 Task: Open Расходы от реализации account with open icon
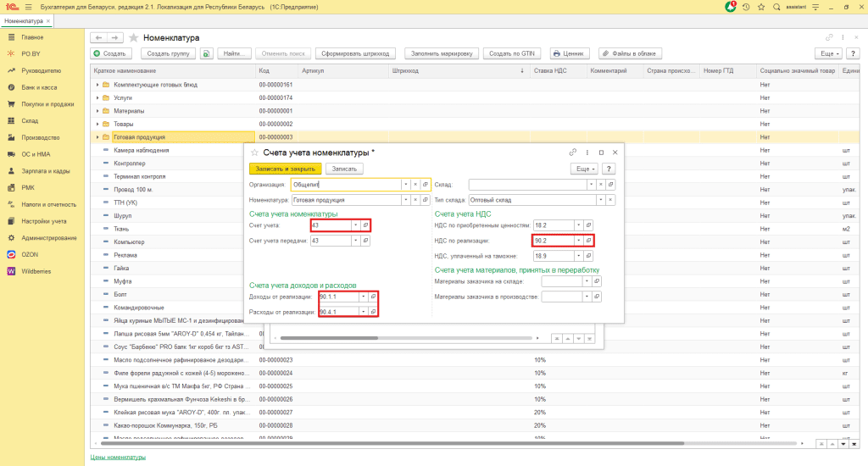(373, 312)
